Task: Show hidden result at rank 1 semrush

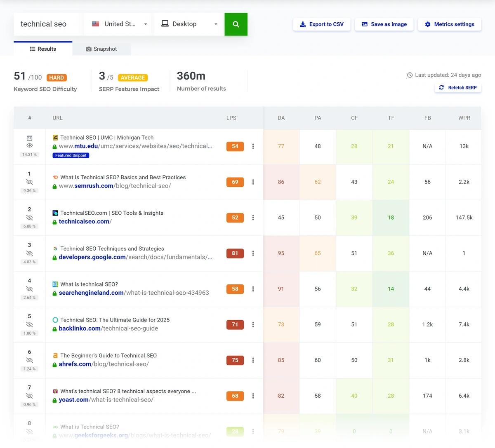Action: pyautogui.click(x=29, y=182)
